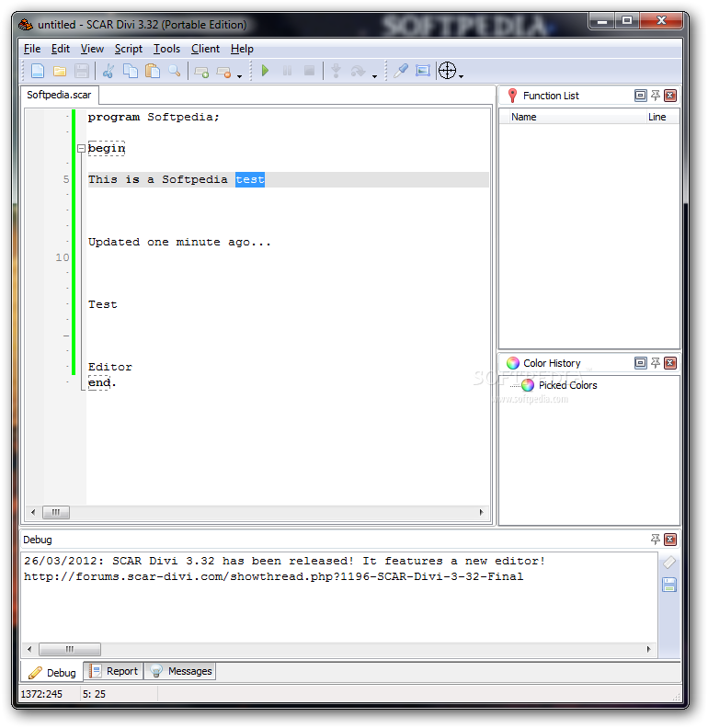This screenshot has width=708, height=728.
Task: Save the current script
Action: [x=81, y=71]
